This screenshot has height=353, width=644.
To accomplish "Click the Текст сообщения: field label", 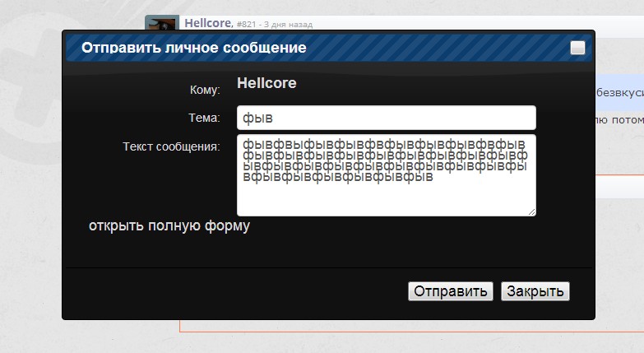I will [x=171, y=146].
